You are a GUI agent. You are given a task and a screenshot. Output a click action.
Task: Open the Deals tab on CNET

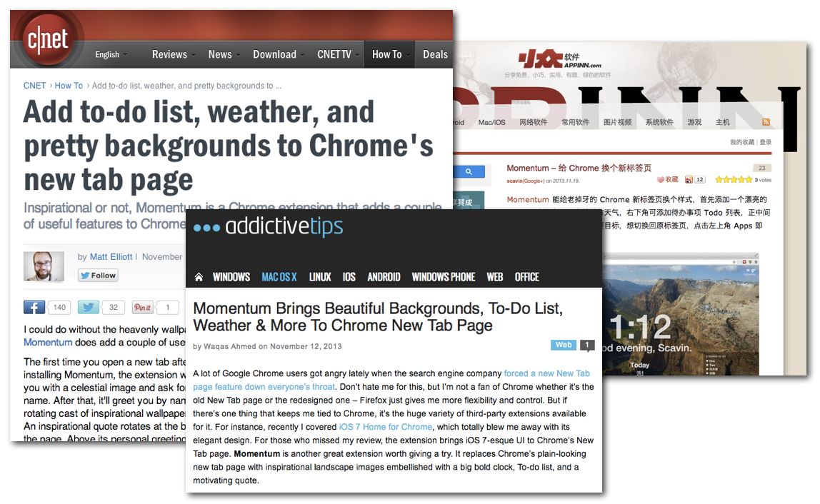[x=435, y=54]
